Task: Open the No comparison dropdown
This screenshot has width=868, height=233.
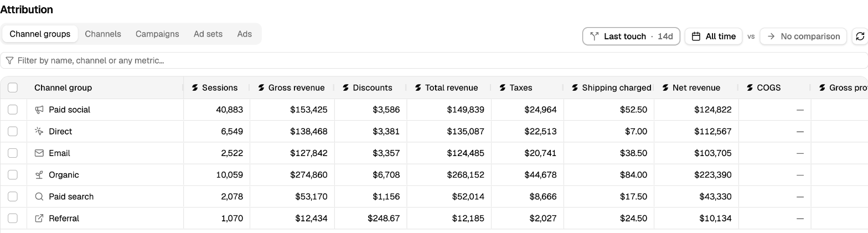Action: click(803, 36)
